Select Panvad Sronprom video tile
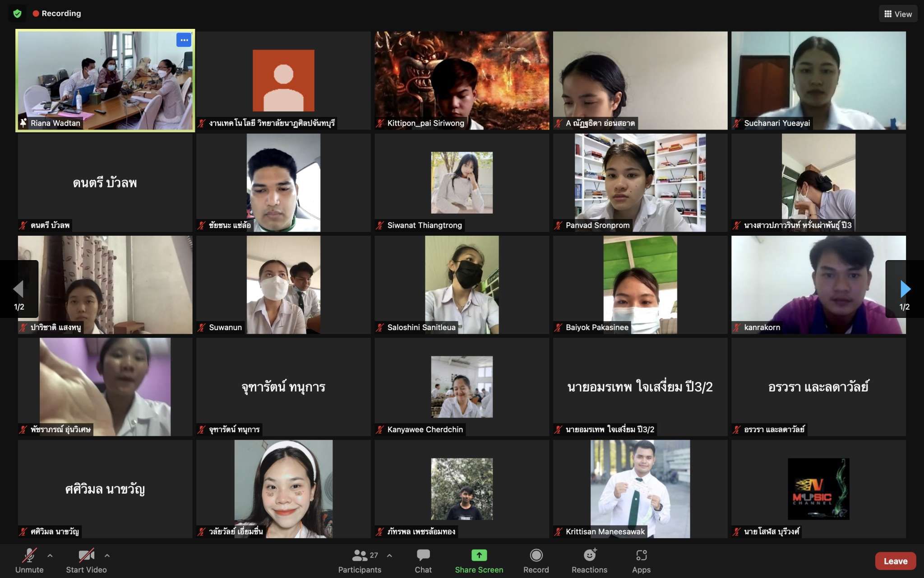The height and width of the screenshot is (578, 924). tap(640, 182)
